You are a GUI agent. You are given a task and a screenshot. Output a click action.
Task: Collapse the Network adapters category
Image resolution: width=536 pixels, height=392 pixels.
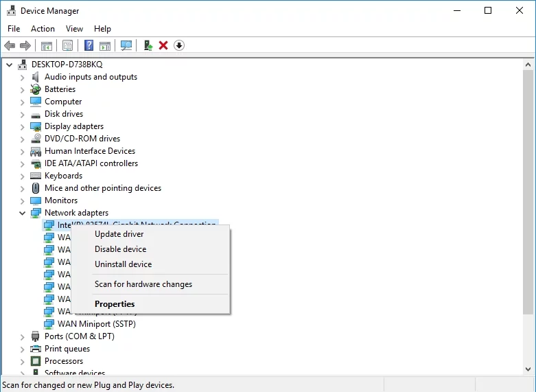click(23, 213)
